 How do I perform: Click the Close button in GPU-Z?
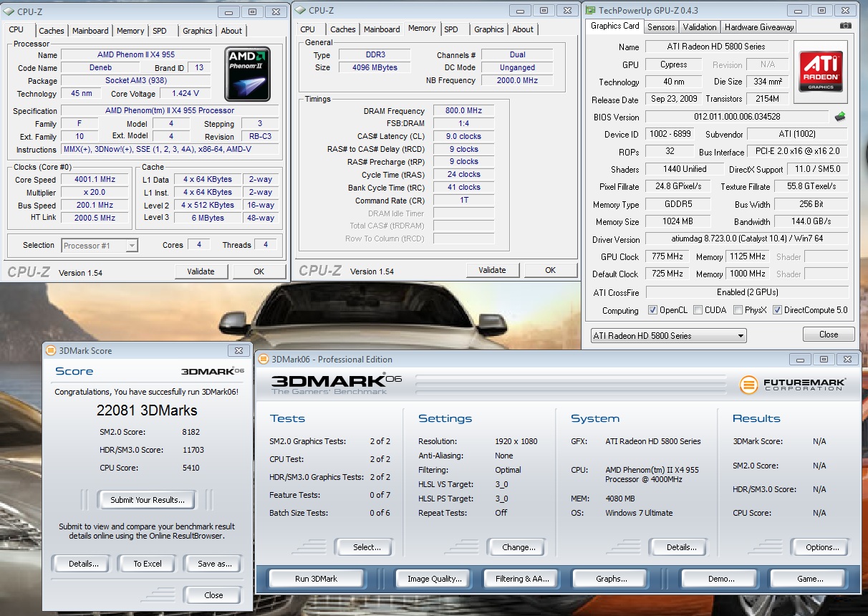(x=829, y=335)
